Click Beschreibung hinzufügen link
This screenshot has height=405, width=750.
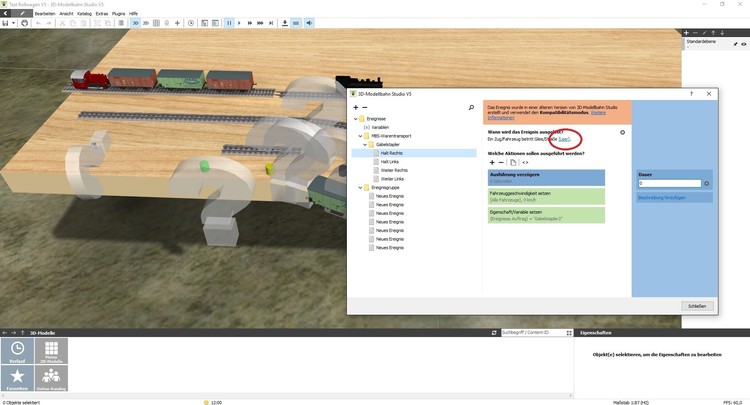pos(662,197)
